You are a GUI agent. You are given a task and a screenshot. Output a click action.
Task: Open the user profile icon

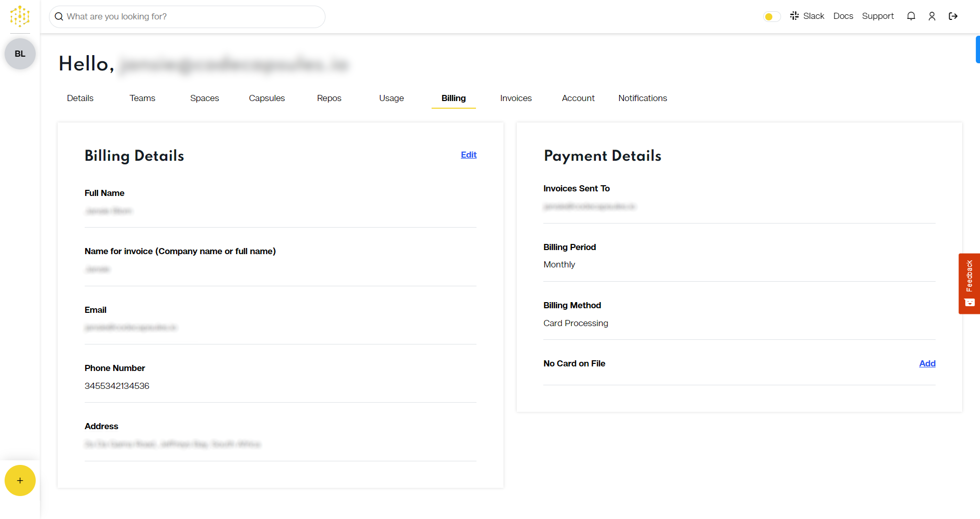[x=932, y=16]
